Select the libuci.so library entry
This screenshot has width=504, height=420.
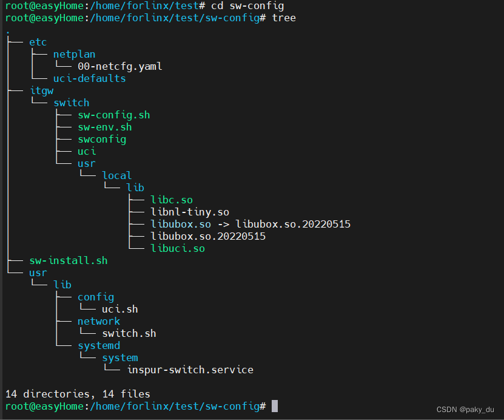coord(178,248)
